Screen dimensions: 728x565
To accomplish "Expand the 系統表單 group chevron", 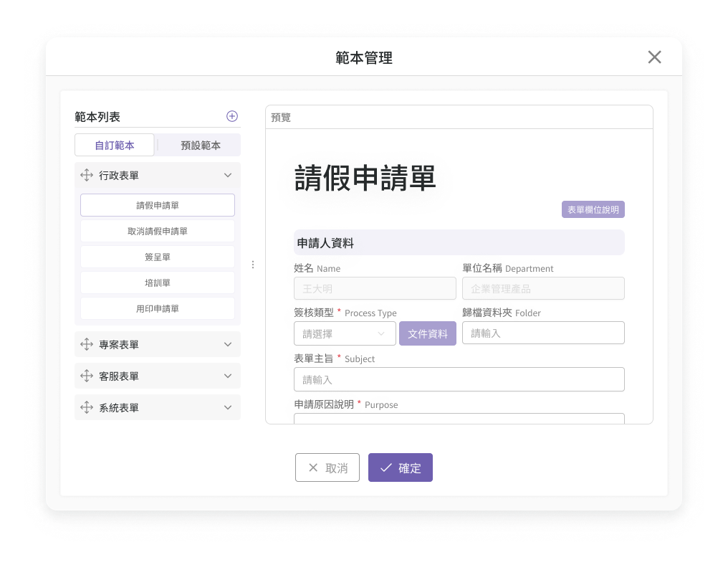I will click(228, 407).
